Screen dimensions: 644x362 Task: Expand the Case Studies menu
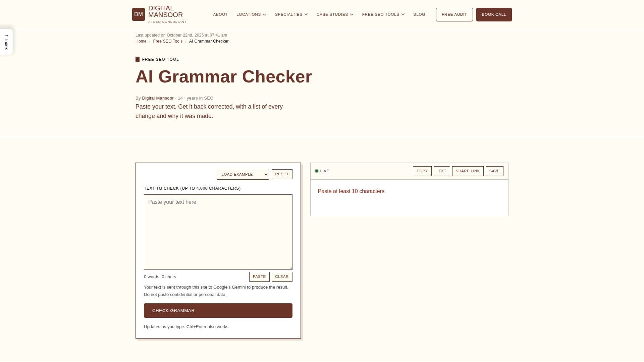point(335,14)
